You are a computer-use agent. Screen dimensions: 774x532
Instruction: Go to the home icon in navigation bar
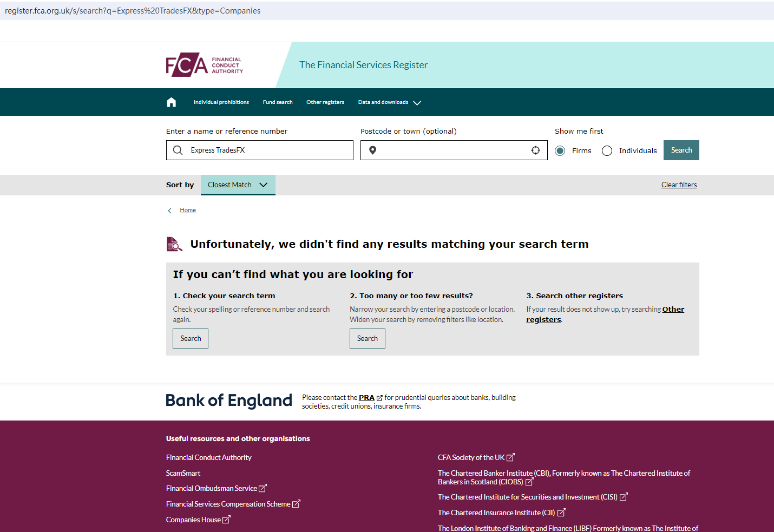coord(172,102)
